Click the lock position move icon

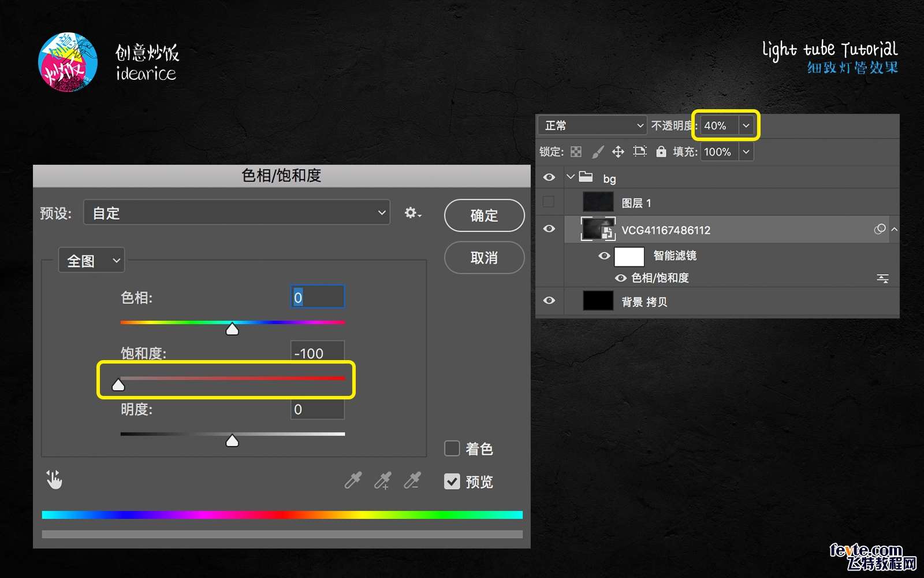[x=618, y=152]
